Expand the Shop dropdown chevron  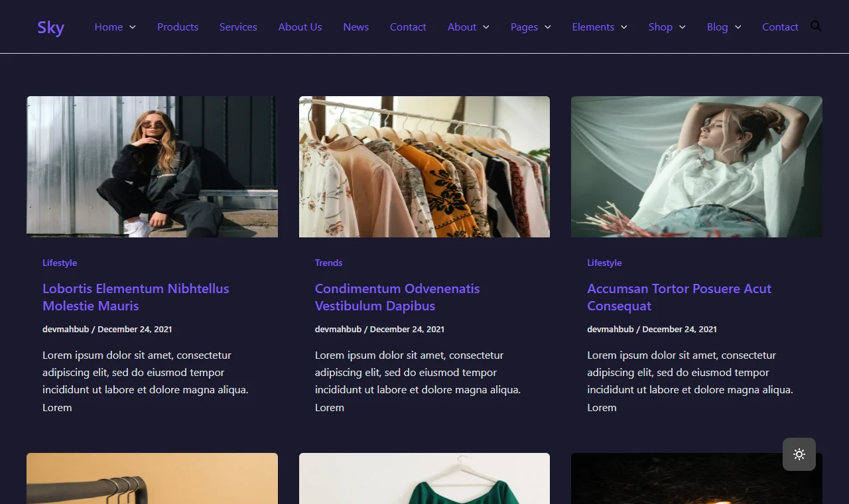tap(683, 27)
